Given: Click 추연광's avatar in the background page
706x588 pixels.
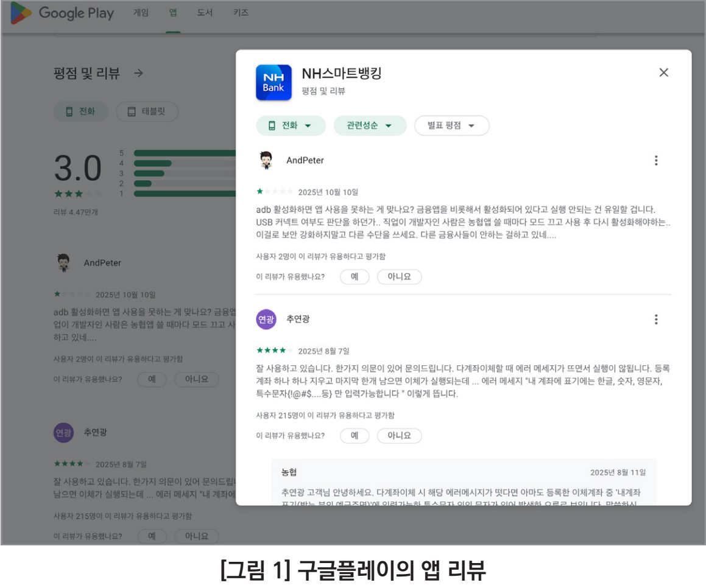Looking at the screenshot, I should 63,432.
